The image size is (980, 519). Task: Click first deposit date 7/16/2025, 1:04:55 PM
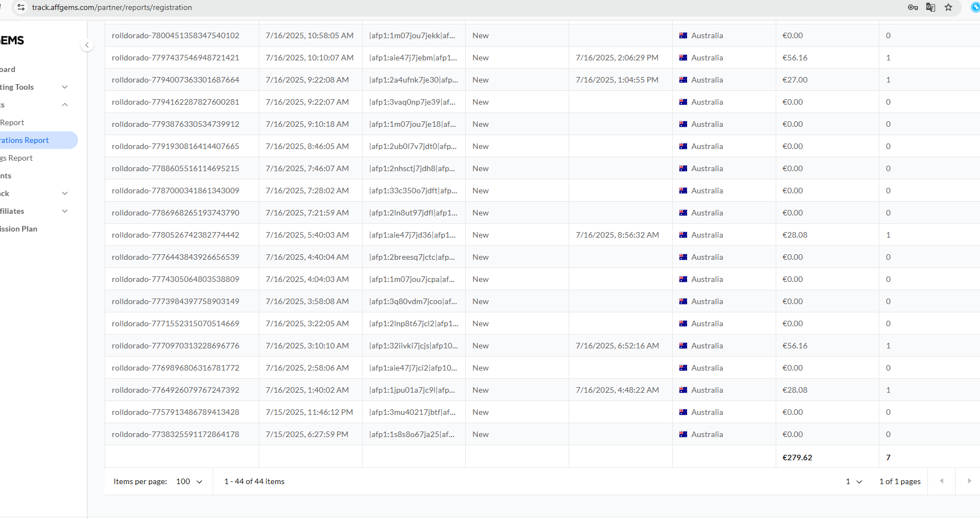pos(617,80)
